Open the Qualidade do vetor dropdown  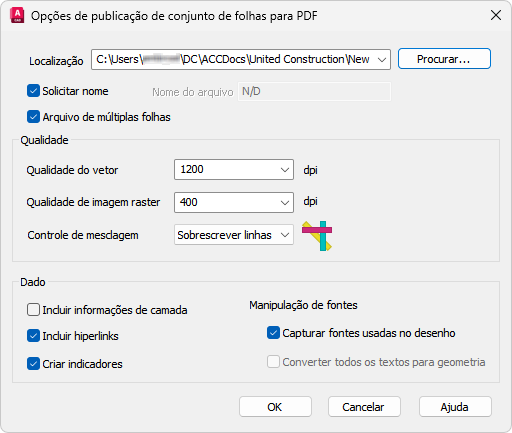[x=285, y=170]
